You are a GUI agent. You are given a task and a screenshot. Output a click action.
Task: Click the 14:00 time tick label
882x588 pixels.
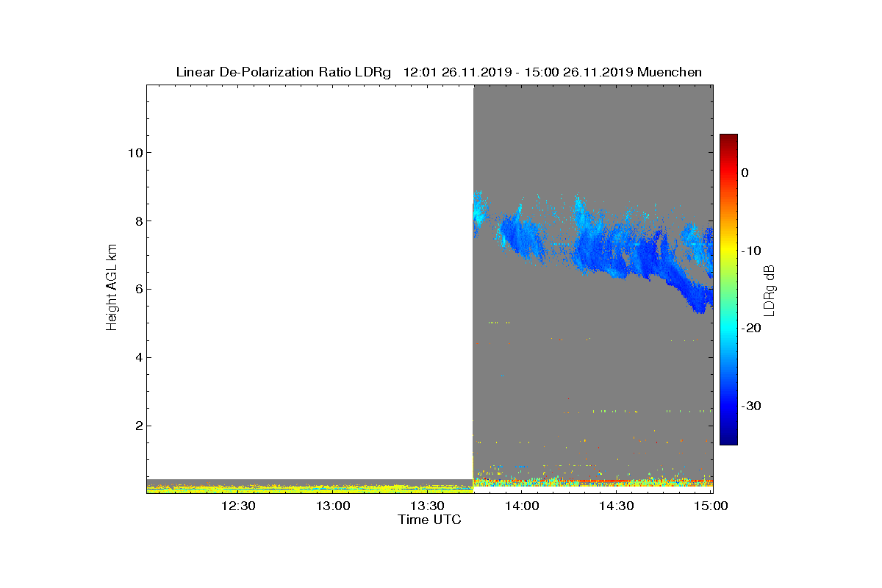point(522,506)
